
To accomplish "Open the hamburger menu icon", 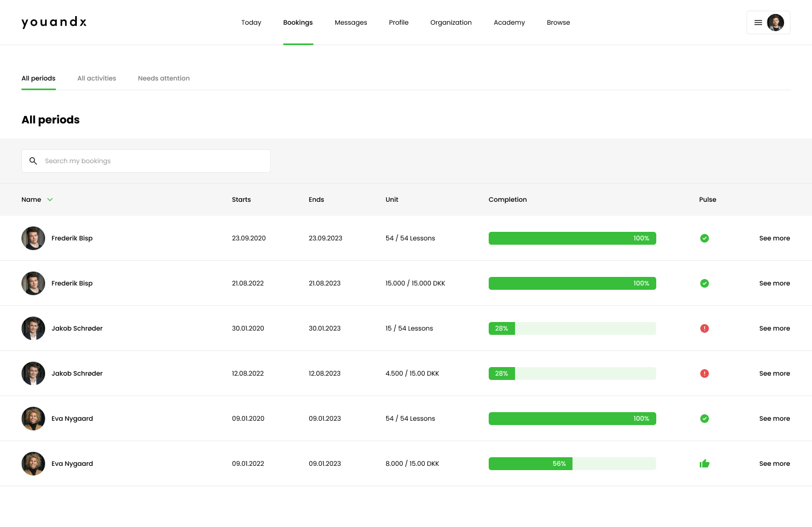I will (758, 23).
